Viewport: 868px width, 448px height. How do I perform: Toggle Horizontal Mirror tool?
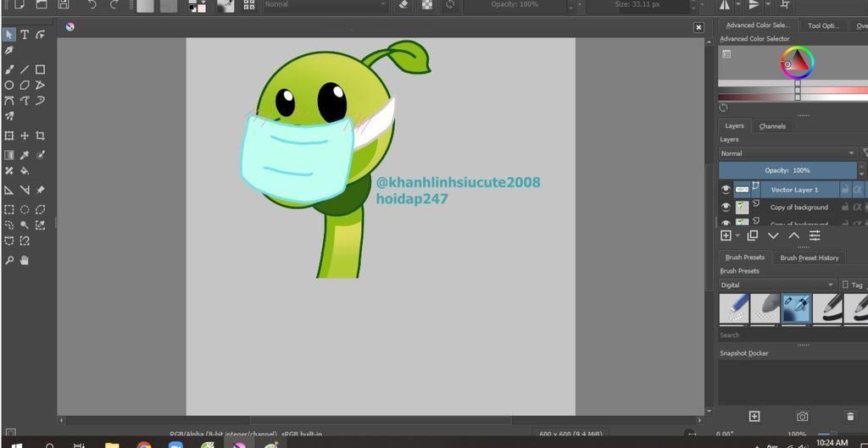point(725,5)
